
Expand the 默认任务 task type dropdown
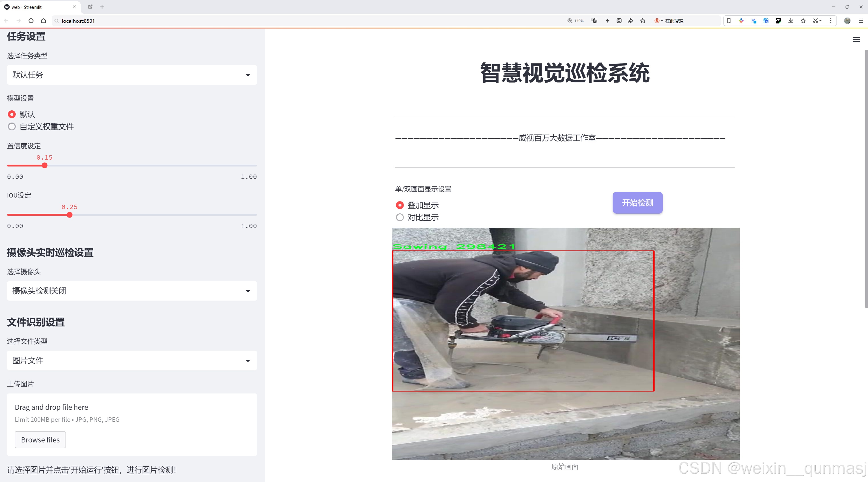[x=132, y=75]
